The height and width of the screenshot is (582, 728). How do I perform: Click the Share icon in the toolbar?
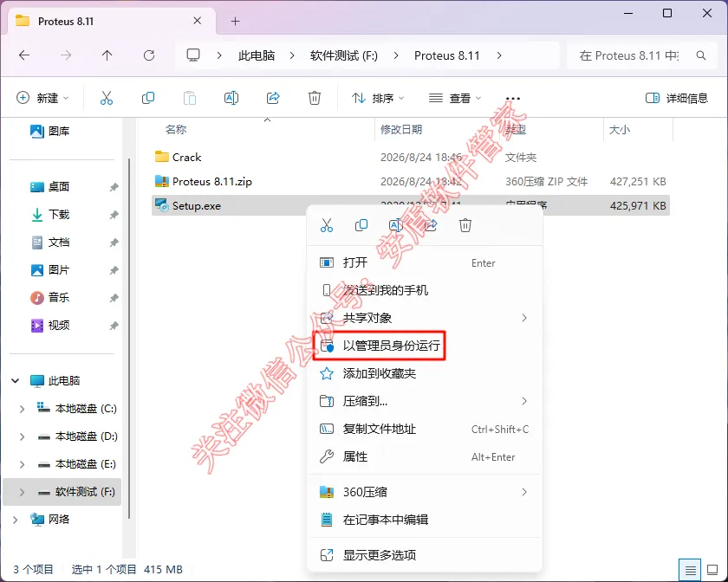click(x=273, y=98)
